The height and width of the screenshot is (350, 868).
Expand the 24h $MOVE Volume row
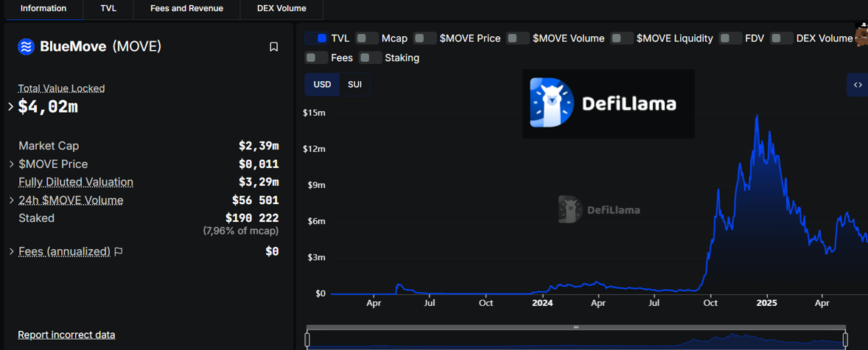[x=12, y=200]
